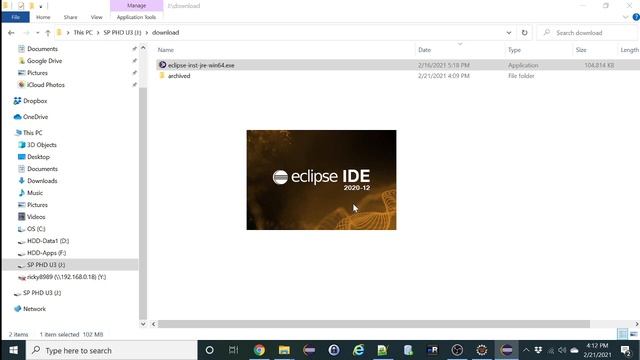640x360 pixels.
Task: Open the clock showing 4:12 PM
Action: 597,350
